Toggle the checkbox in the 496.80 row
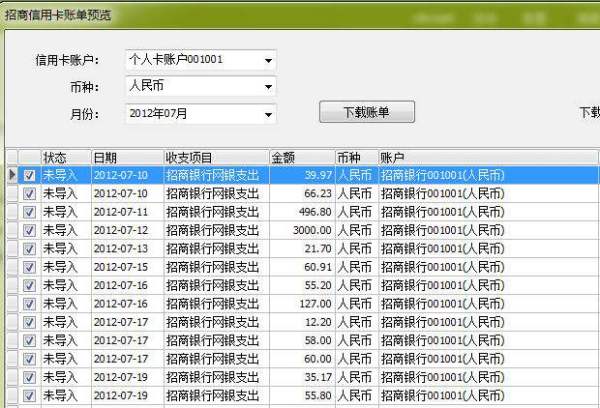The image size is (600, 408). 29,212
